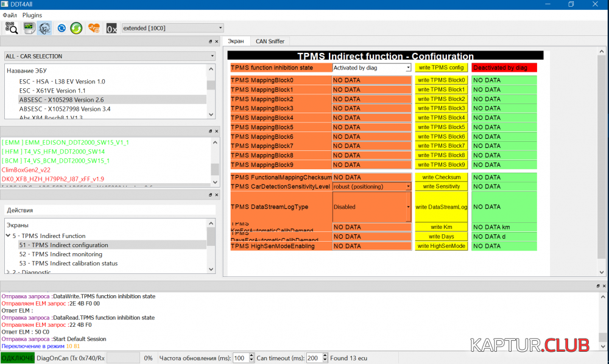Click the orange heart diagnostic icon
This screenshot has width=609, height=364.
[93, 27]
